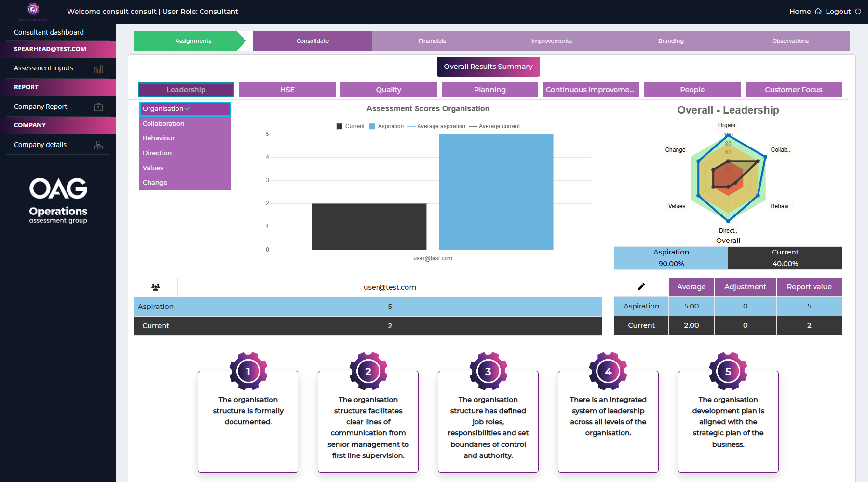Click the Assessment inputs bar chart icon
Screen dimensions: 868x482
98,69
